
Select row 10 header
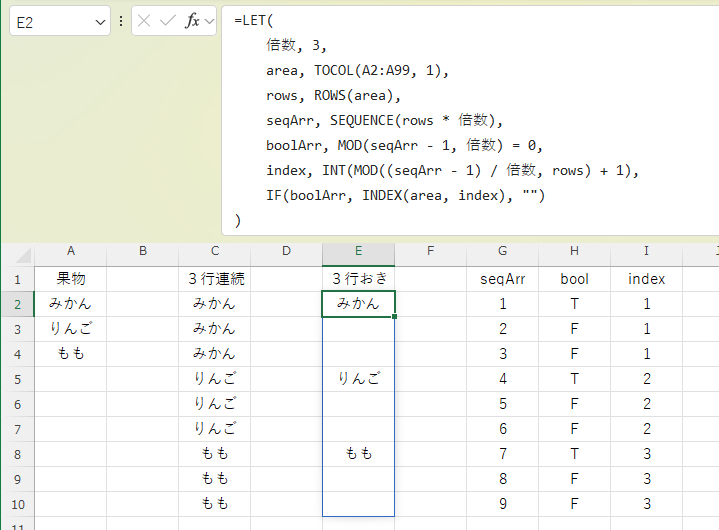[x=17, y=504]
